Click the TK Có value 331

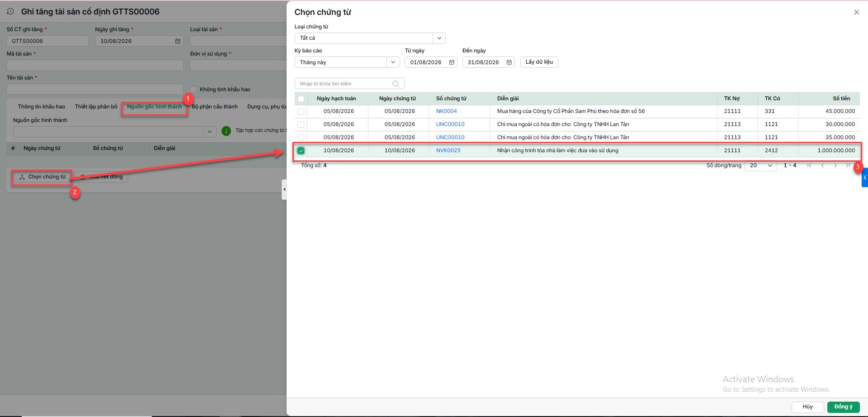coord(770,111)
